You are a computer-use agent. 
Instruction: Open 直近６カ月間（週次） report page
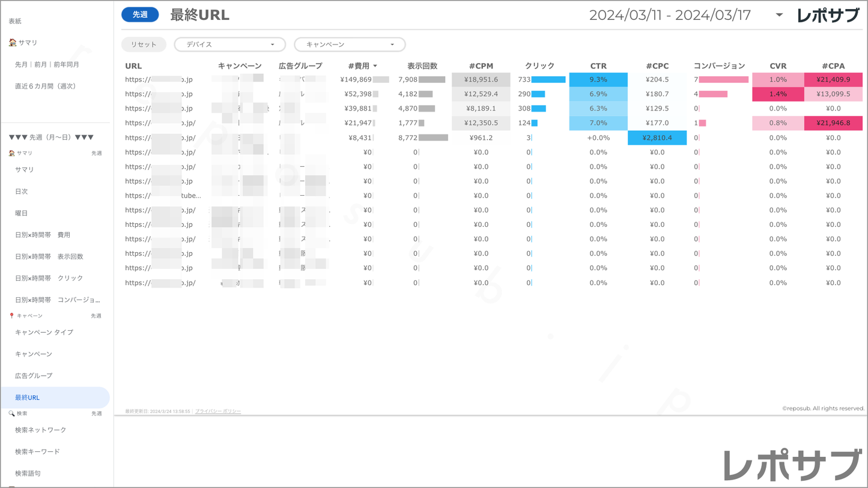[x=46, y=86]
